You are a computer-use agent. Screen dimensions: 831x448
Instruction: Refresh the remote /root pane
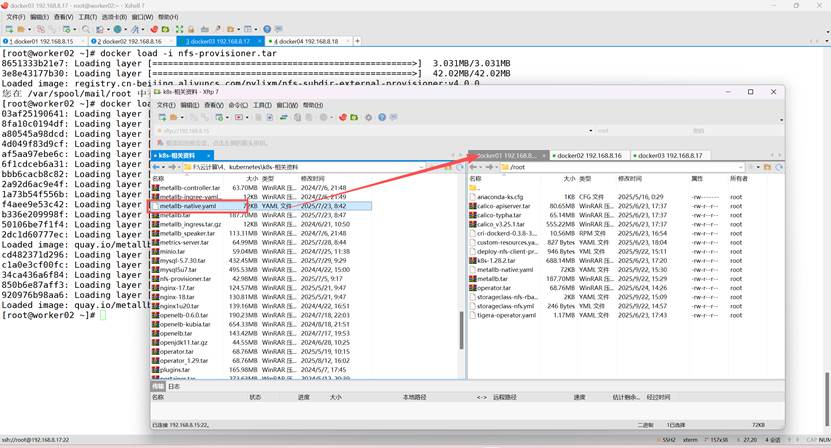point(779,167)
